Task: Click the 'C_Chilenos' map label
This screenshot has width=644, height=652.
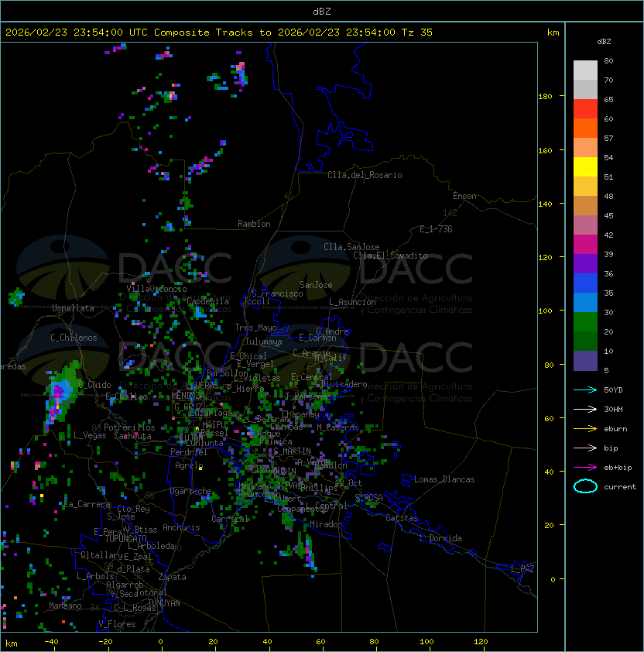Action: click(x=74, y=338)
